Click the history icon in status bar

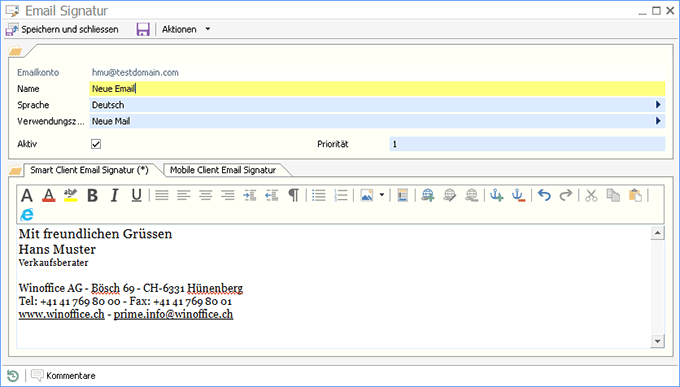tap(13, 376)
